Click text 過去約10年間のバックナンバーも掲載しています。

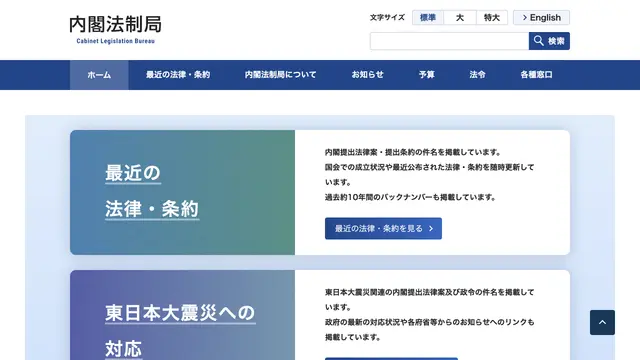tap(410, 197)
